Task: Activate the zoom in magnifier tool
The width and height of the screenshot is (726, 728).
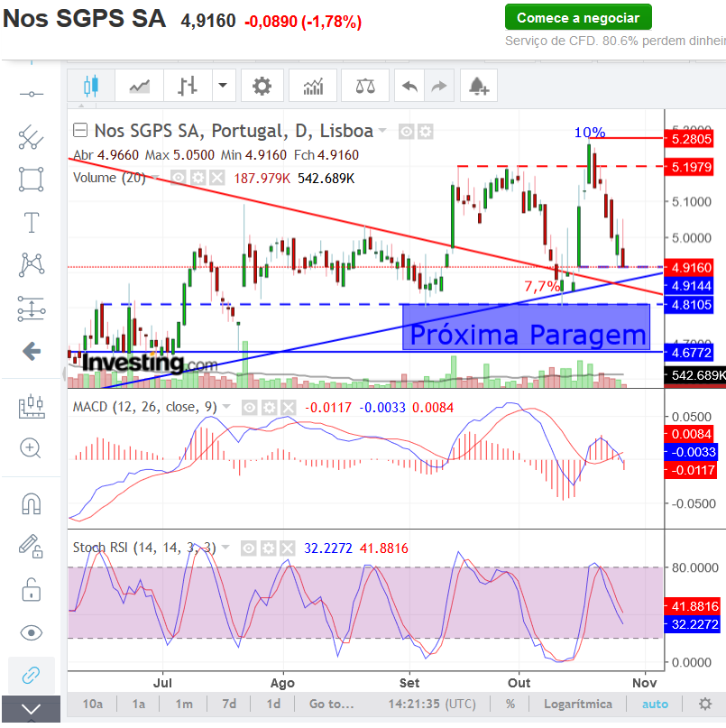Action: coord(31,448)
